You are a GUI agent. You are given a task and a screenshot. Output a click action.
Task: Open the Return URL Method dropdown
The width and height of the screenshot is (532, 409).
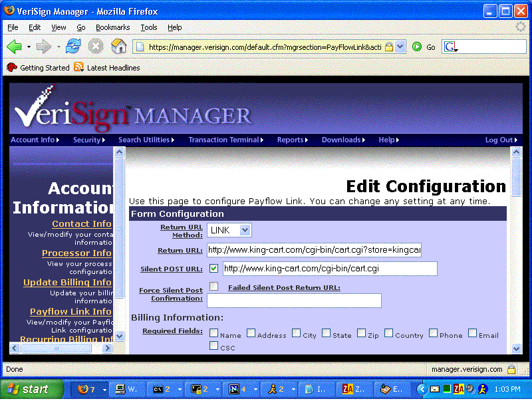click(x=229, y=230)
